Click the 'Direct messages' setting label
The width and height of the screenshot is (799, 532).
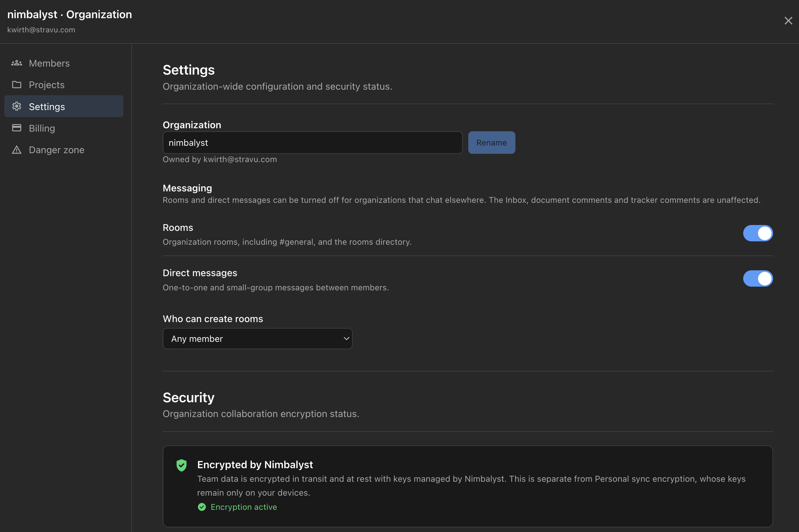coord(200,273)
